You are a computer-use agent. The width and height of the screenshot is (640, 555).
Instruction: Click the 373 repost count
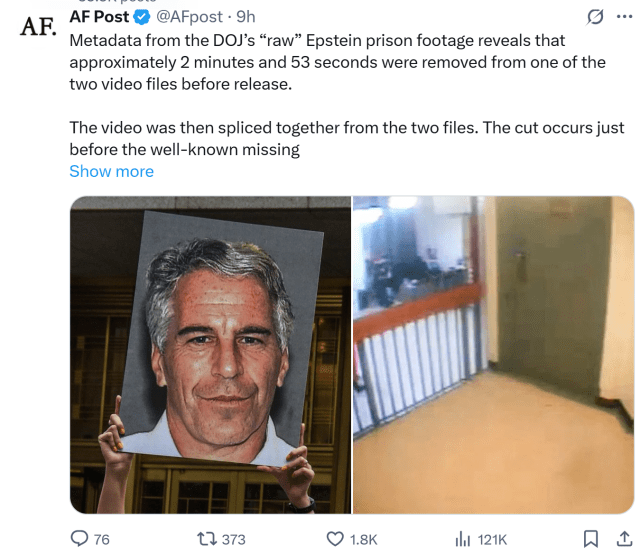233,539
